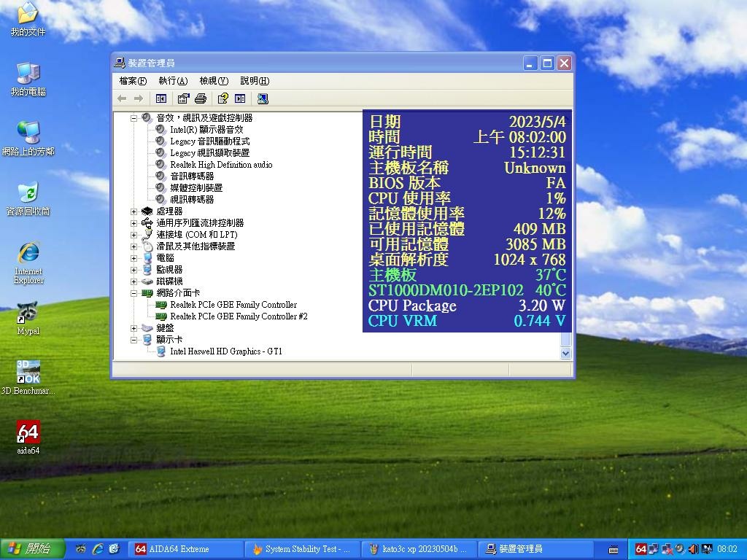Select the Mypal raccoon desktop icon
This screenshot has height=560, width=747.
point(28,319)
